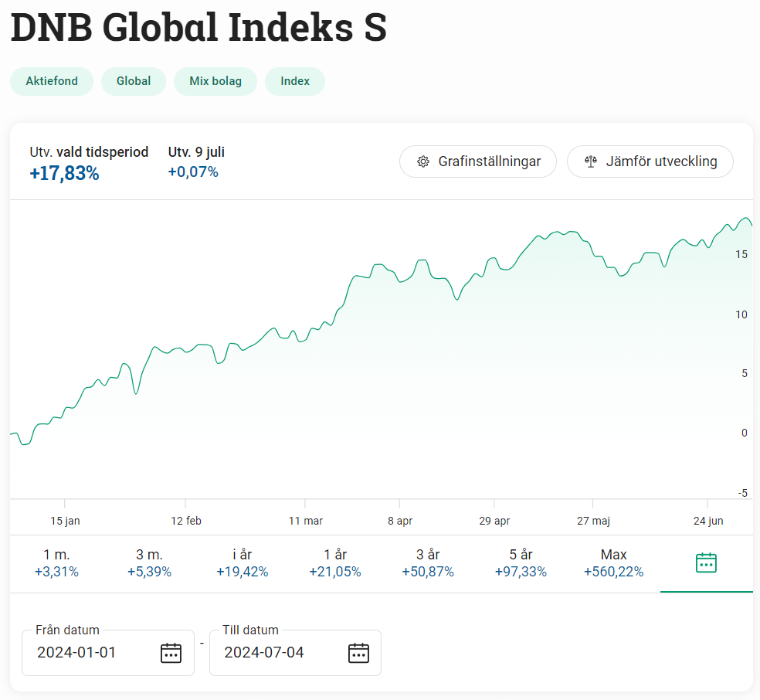
Task: Select the Max time period
Action: point(613,563)
